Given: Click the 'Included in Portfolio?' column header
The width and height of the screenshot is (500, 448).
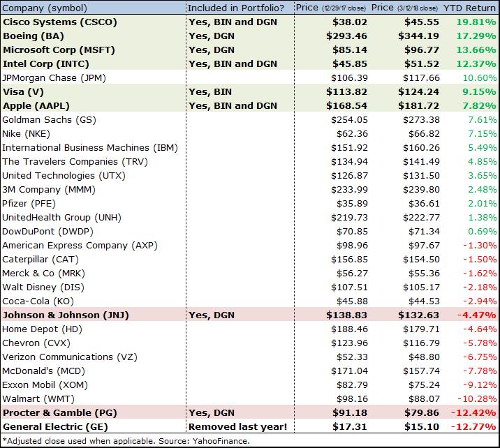Looking at the screenshot, I should [236, 8].
